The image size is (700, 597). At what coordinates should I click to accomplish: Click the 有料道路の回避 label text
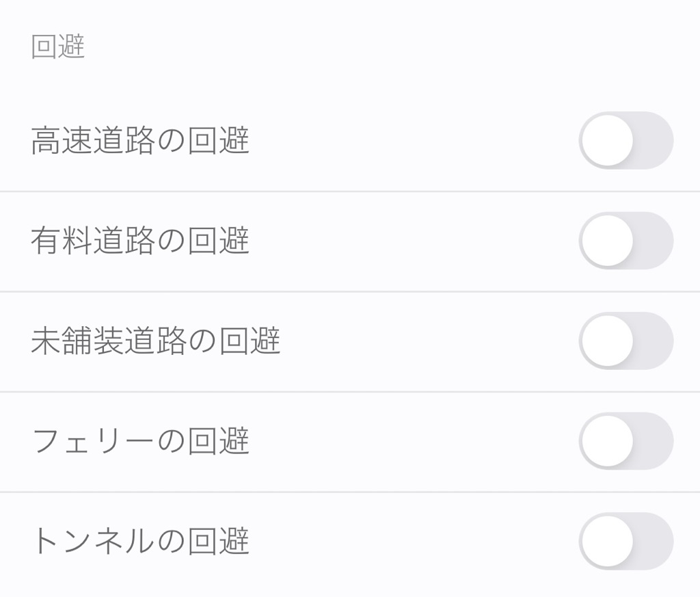pyautogui.click(x=139, y=240)
